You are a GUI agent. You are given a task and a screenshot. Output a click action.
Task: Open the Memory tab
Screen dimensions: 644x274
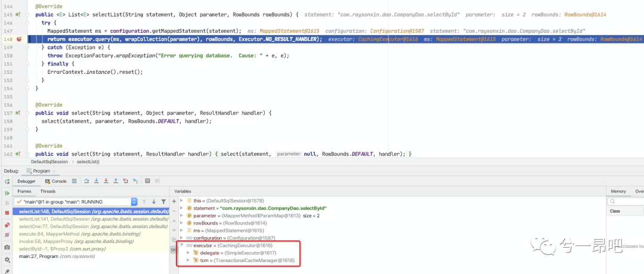pos(618,191)
